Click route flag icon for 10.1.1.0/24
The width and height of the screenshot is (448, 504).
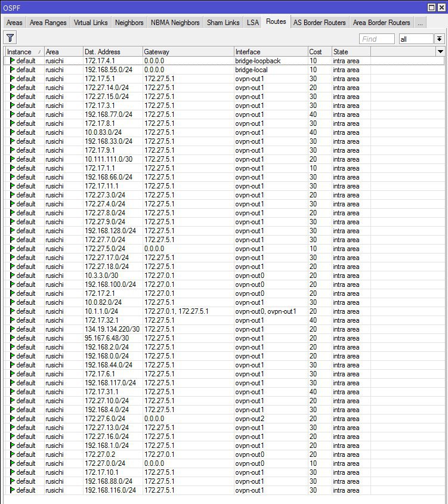[13, 311]
